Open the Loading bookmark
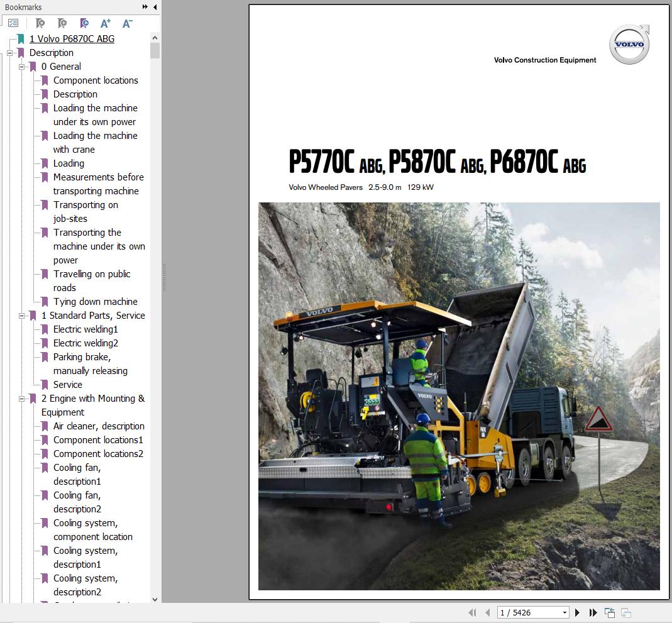This screenshot has height=623, width=672. tap(69, 163)
